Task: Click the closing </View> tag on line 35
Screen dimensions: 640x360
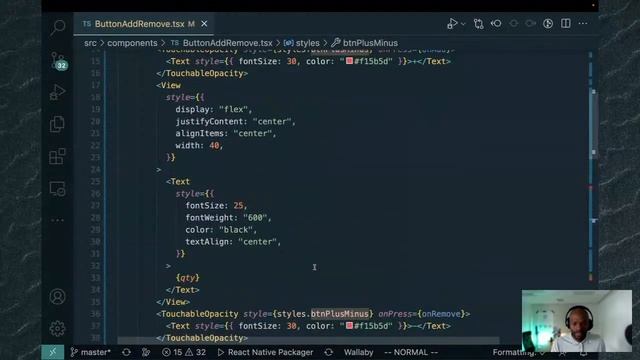Action: pos(173,302)
